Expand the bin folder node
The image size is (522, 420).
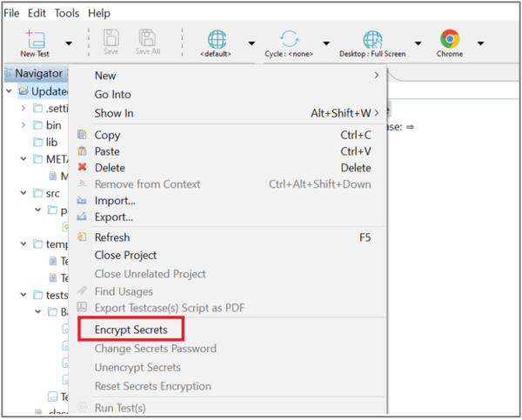(23, 125)
